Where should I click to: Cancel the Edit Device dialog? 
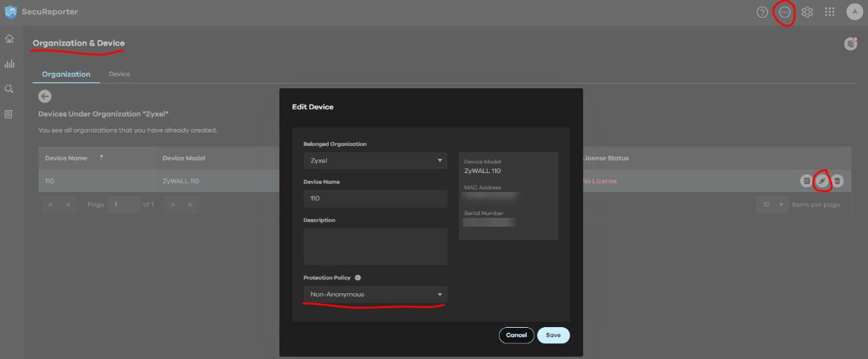[516, 335]
